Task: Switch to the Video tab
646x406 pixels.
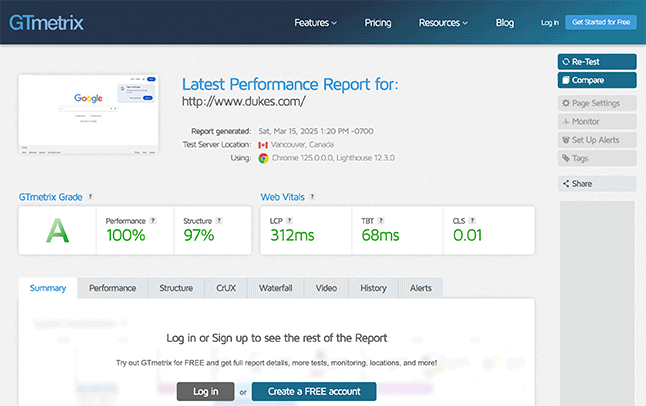Action: pos(326,288)
